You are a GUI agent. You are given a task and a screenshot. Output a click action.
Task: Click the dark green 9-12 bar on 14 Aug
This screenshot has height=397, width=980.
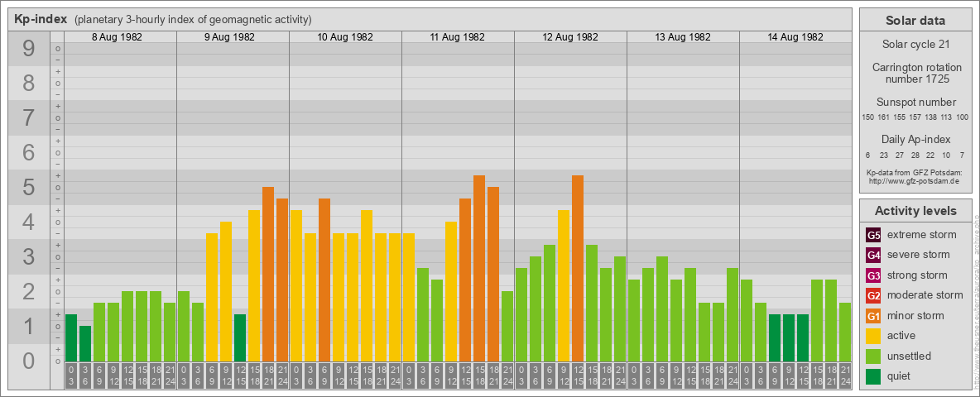click(x=789, y=337)
